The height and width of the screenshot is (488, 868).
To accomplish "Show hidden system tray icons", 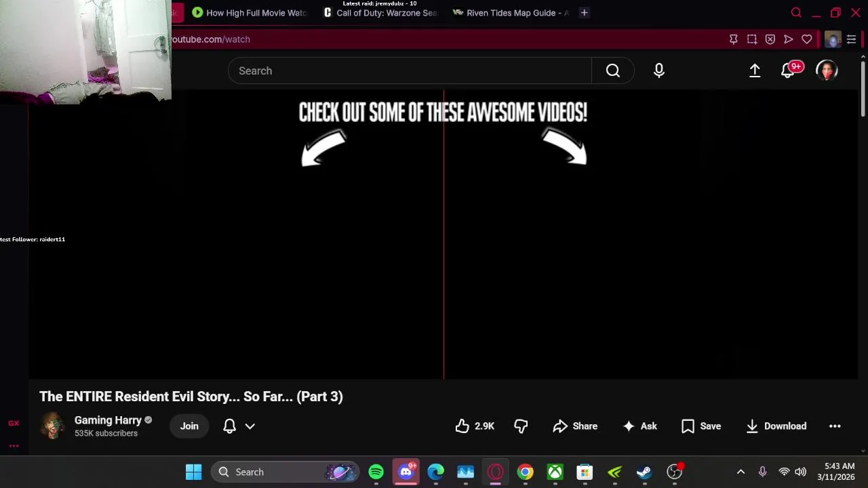I will (741, 472).
